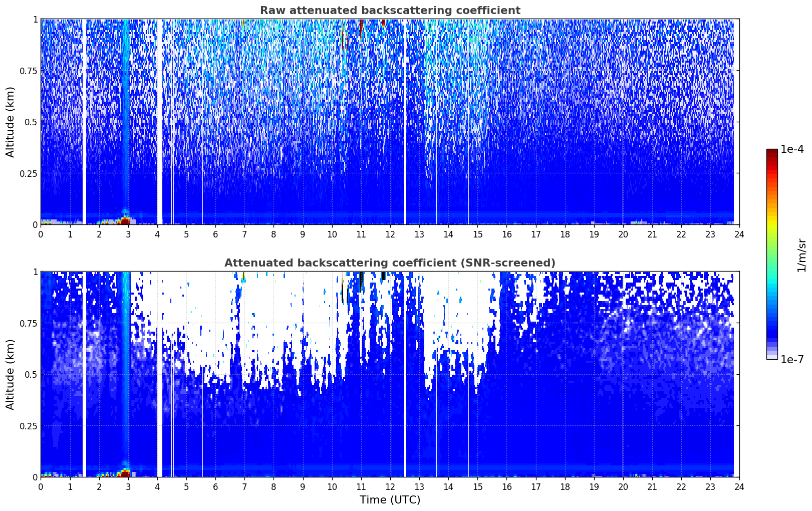This screenshot has height=511, width=812.
Task: Click hour tick '18' under the top plot
Action: (565, 234)
